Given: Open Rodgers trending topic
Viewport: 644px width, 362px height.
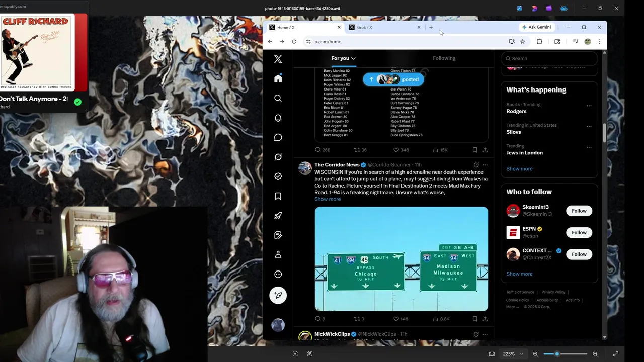Looking at the screenshot, I should click(x=516, y=111).
